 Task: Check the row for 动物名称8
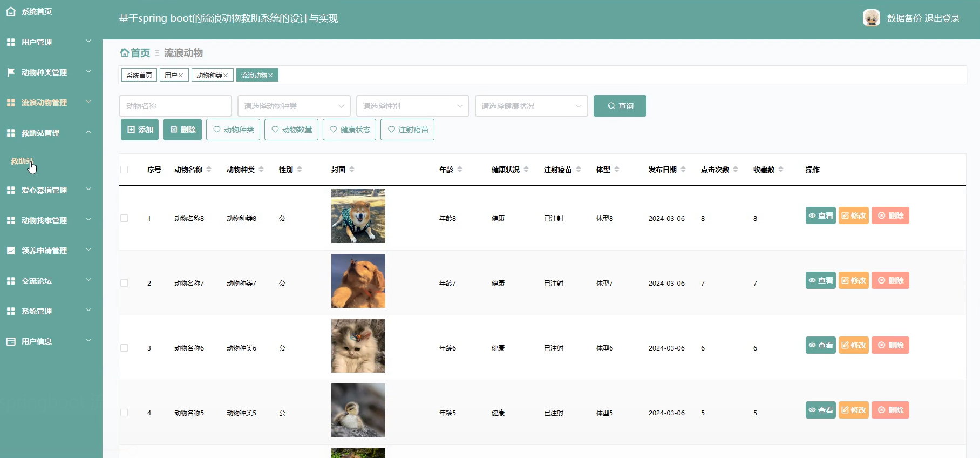click(124, 218)
